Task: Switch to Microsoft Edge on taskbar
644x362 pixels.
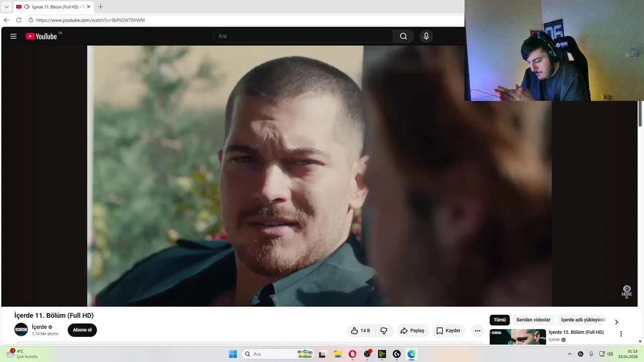Action: pos(412,354)
